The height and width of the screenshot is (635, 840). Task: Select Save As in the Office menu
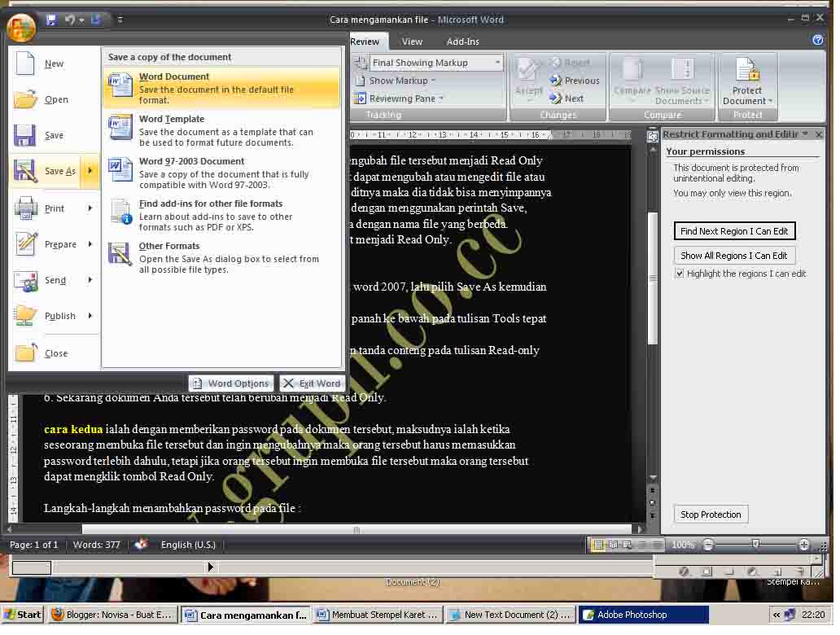46,172
